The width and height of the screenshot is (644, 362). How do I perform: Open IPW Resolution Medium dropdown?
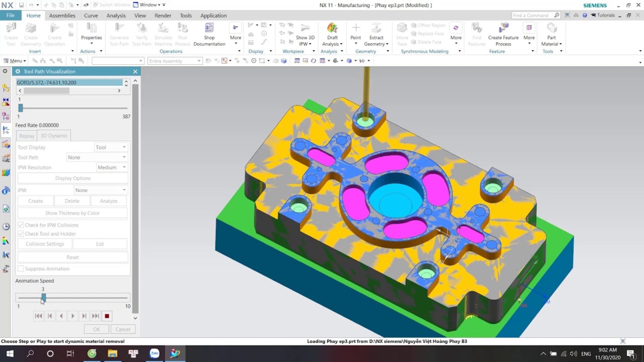pyautogui.click(x=112, y=167)
